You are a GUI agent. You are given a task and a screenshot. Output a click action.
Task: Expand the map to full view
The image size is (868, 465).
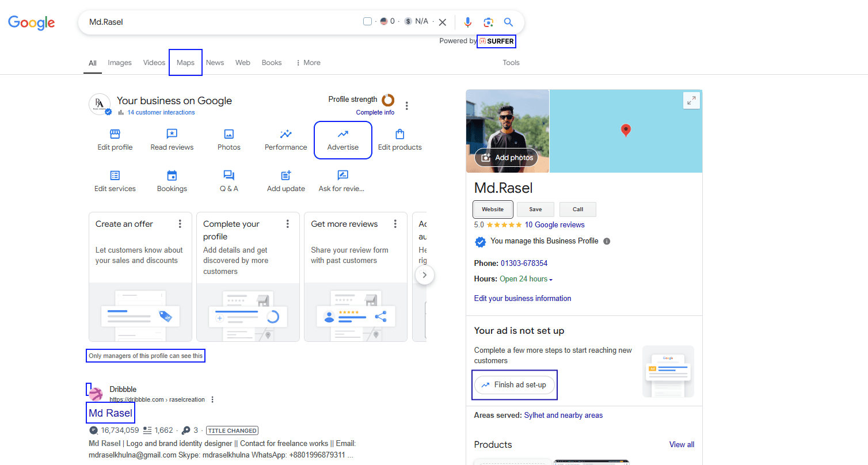pos(691,100)
